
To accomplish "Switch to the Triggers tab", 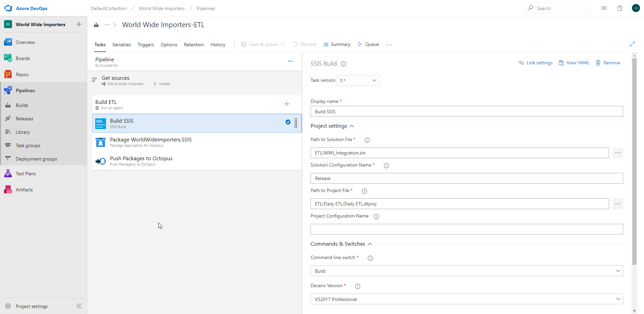I will 146,45.
